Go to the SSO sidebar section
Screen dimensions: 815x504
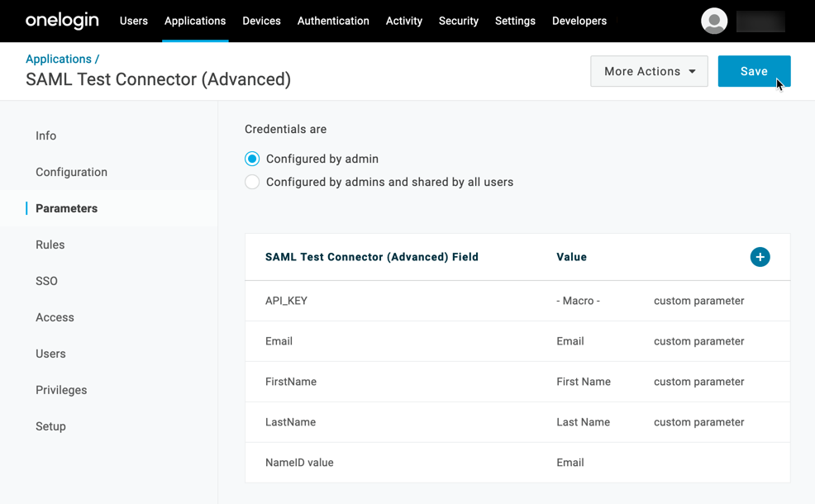[47, 281]
